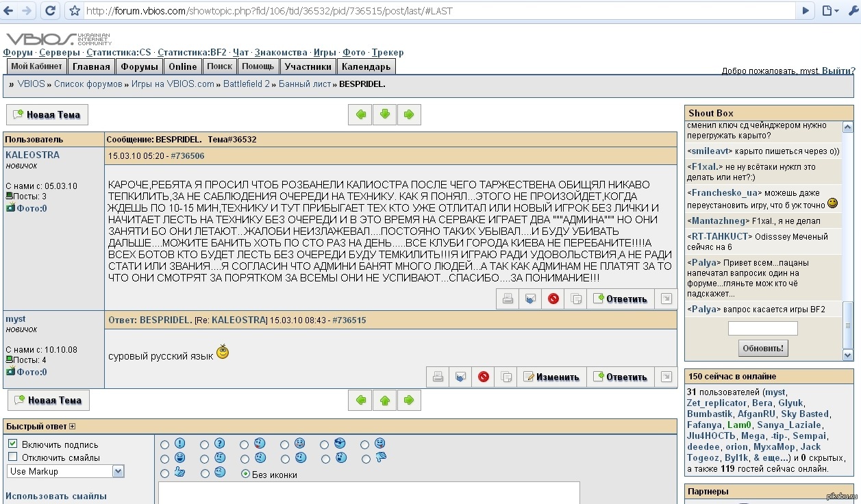
Task: Go to previous topic with top left arrow
Action: click(360, 114)
